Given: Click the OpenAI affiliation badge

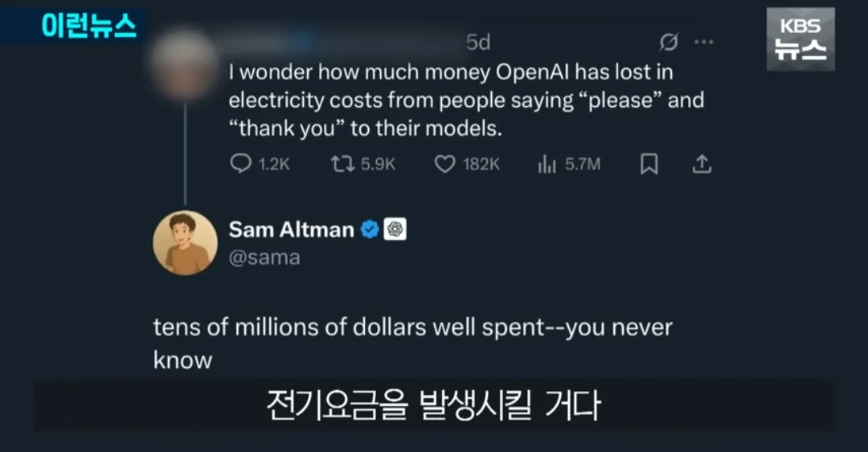Looking at the screenshot, I should click(395, 229).
